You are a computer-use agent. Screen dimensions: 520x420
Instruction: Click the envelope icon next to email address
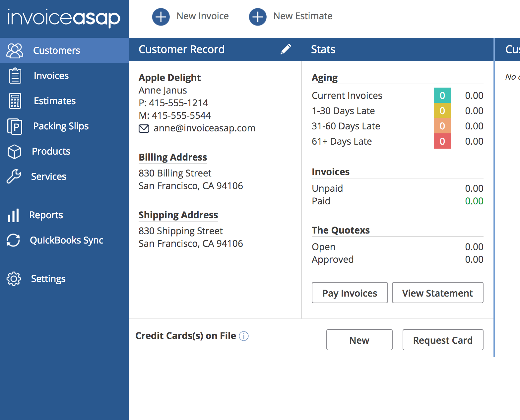(144, 128)
